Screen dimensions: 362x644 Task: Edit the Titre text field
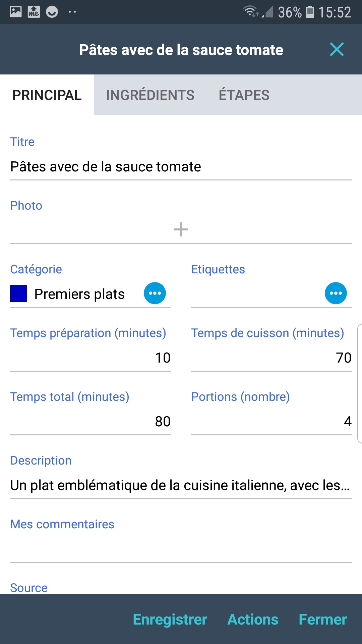click(181, 167)
